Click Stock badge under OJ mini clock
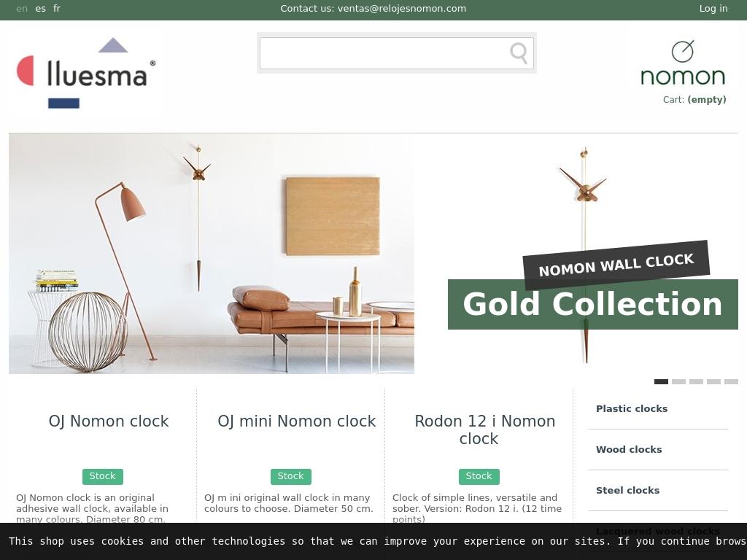This screenshot has height=560, width=747. (290, 476)
